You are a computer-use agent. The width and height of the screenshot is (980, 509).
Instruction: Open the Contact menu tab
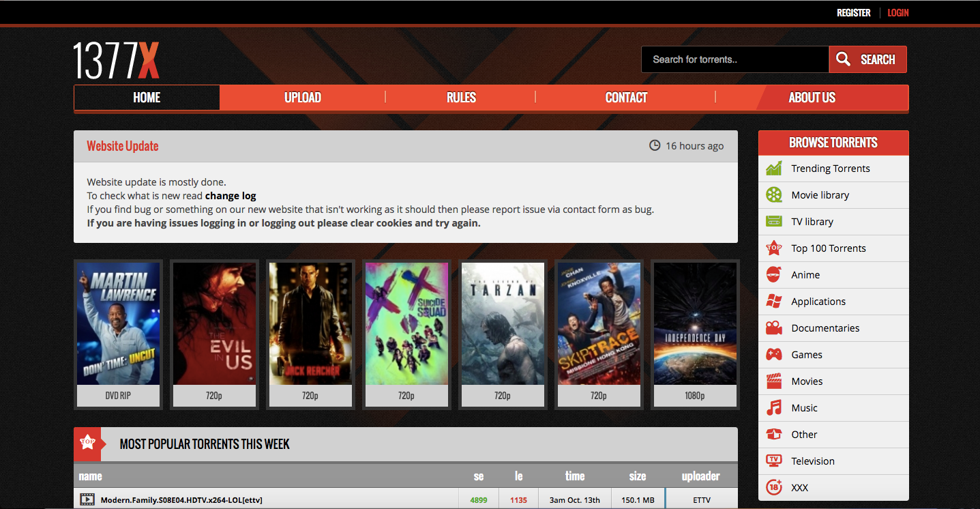pyautogui.click(x=626, y=98)
